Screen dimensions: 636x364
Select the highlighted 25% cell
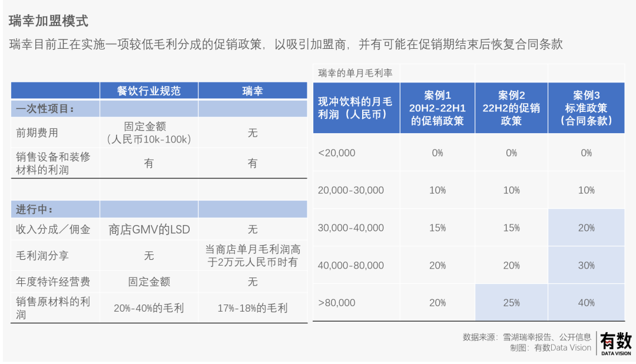[x=511, y=303]
